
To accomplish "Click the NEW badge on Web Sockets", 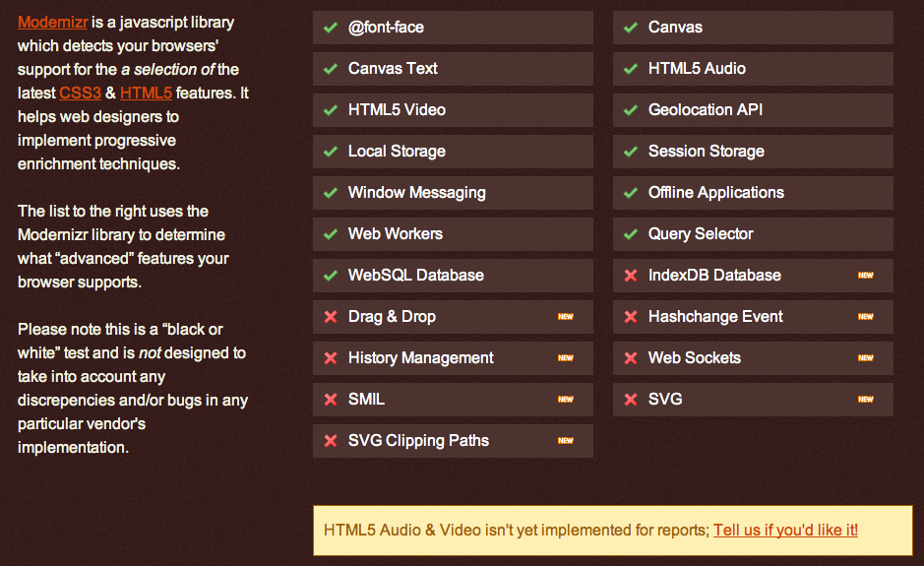I will (866, 358).
